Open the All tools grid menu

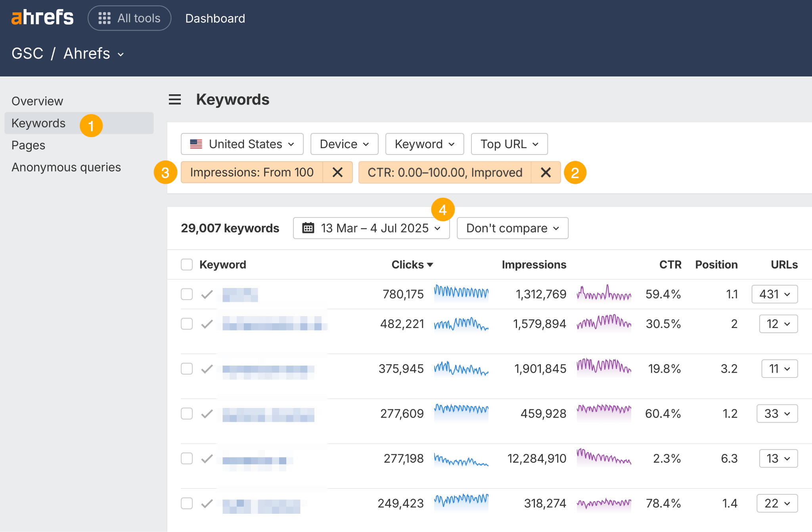point(129,18)
